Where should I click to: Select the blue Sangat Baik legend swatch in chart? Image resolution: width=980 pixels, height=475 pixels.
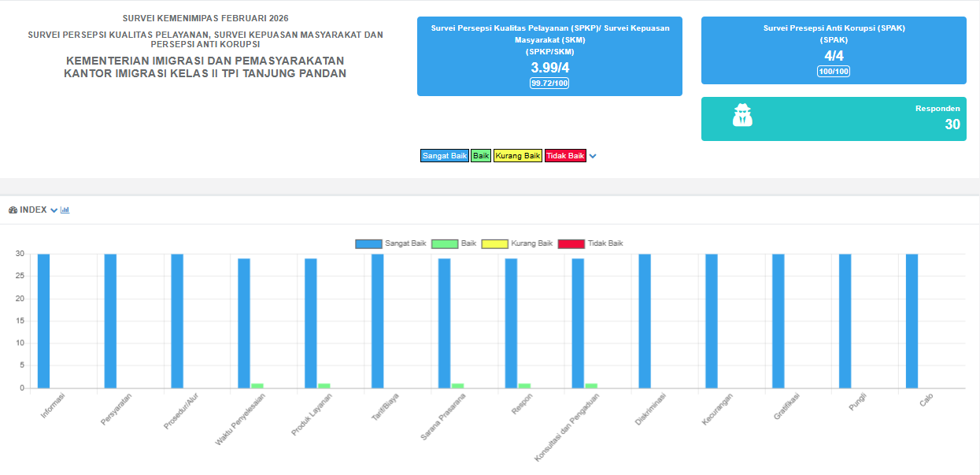click(370, 243)
